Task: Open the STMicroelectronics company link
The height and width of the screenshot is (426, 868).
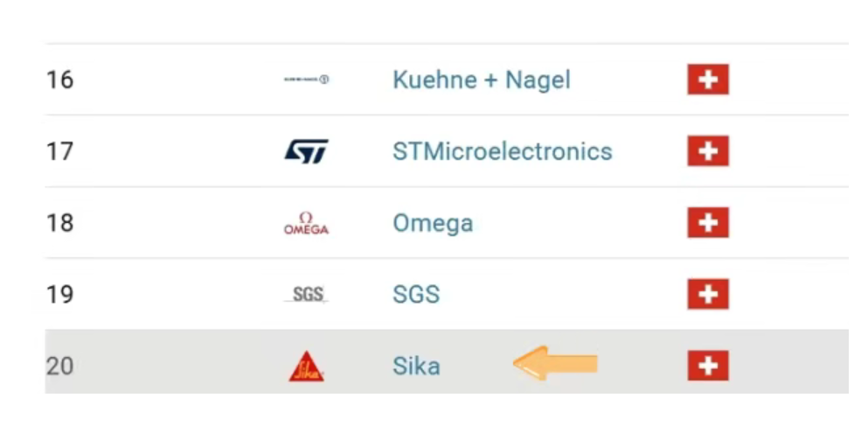Action: click(x=502, y=151)
